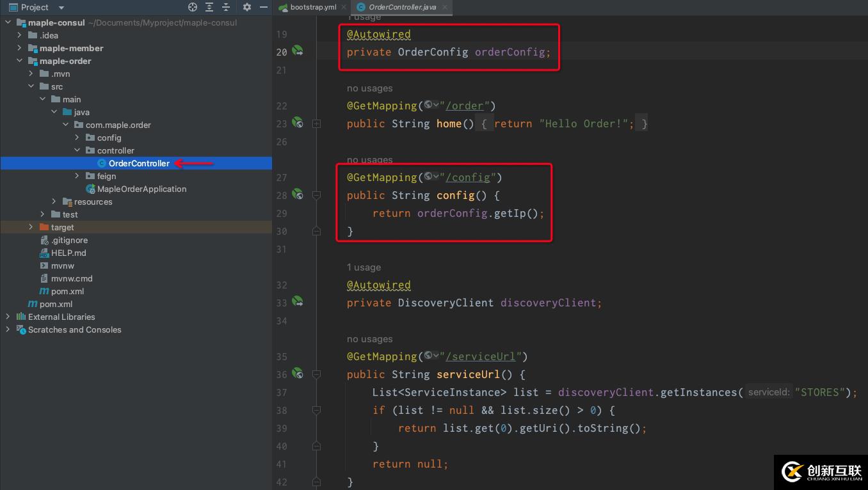The height and width of the screenshot is (490, 868).
Task: Expand the feign package folder
Action: pos(77,176)
